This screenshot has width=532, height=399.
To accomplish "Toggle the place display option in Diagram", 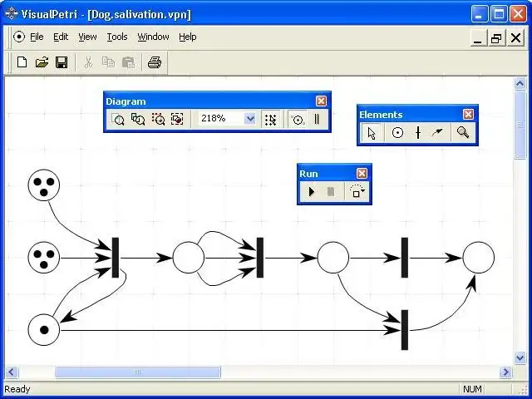I will (x=298, y=119).
